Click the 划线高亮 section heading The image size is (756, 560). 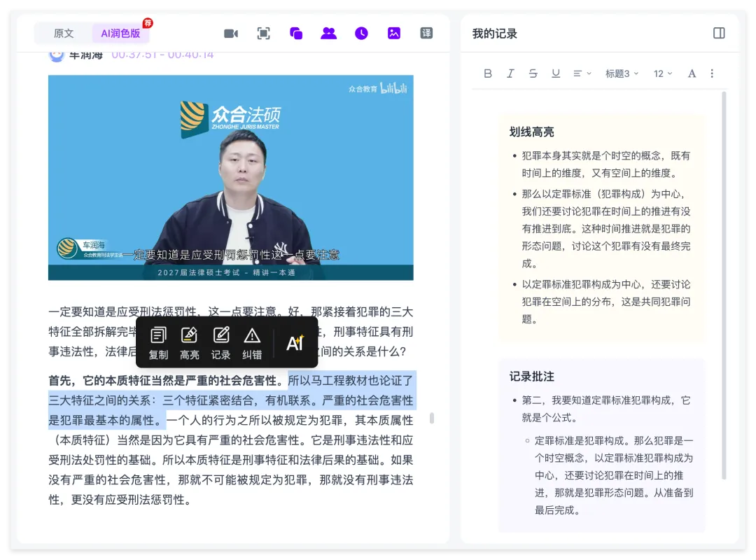coord(531,132)
